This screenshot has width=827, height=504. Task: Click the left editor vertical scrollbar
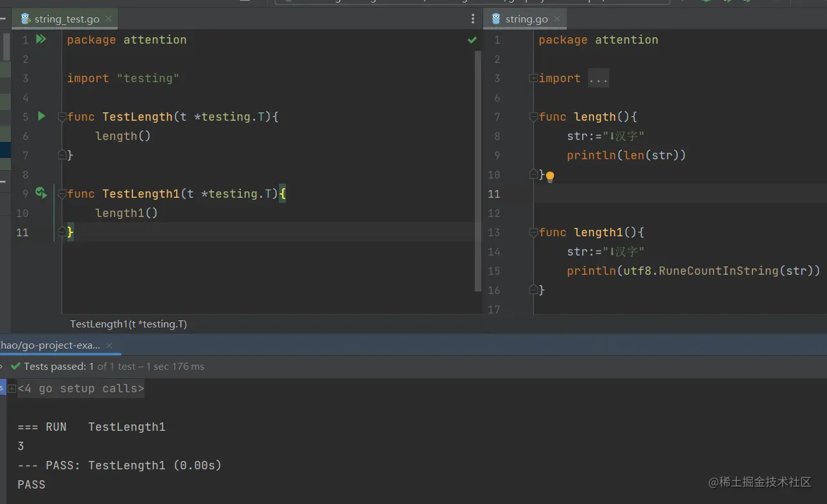pos(477,170)
